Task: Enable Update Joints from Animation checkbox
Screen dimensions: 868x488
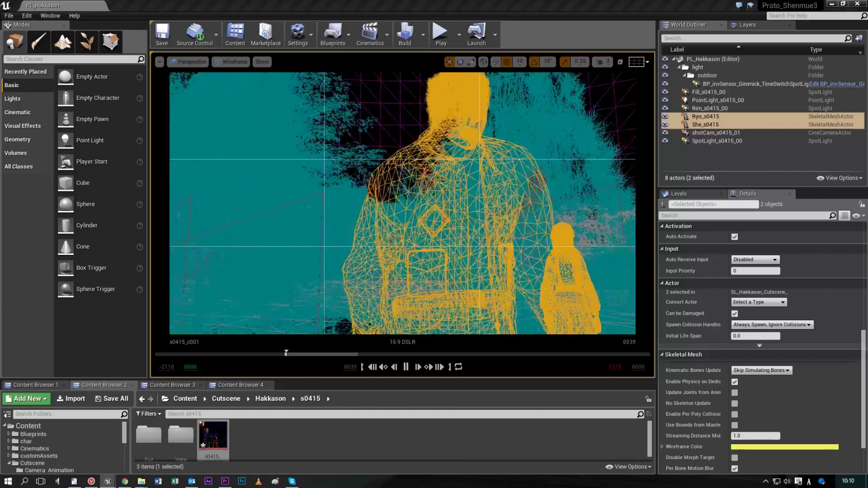Action: pyautogui.click(x=734, y=393)
